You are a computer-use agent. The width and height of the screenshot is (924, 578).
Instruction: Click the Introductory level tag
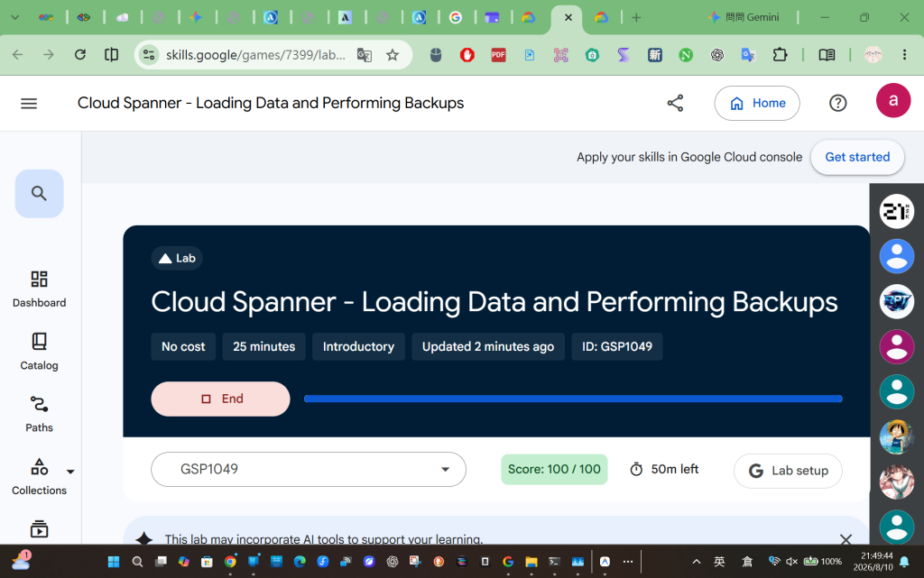(358, 346)
